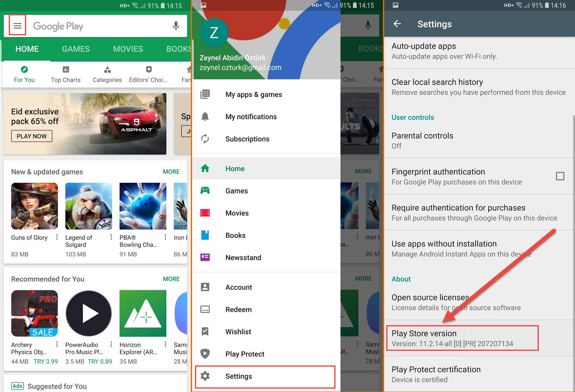Open the PowerAudio Pro overflow menu

click(x=111, y=345)
